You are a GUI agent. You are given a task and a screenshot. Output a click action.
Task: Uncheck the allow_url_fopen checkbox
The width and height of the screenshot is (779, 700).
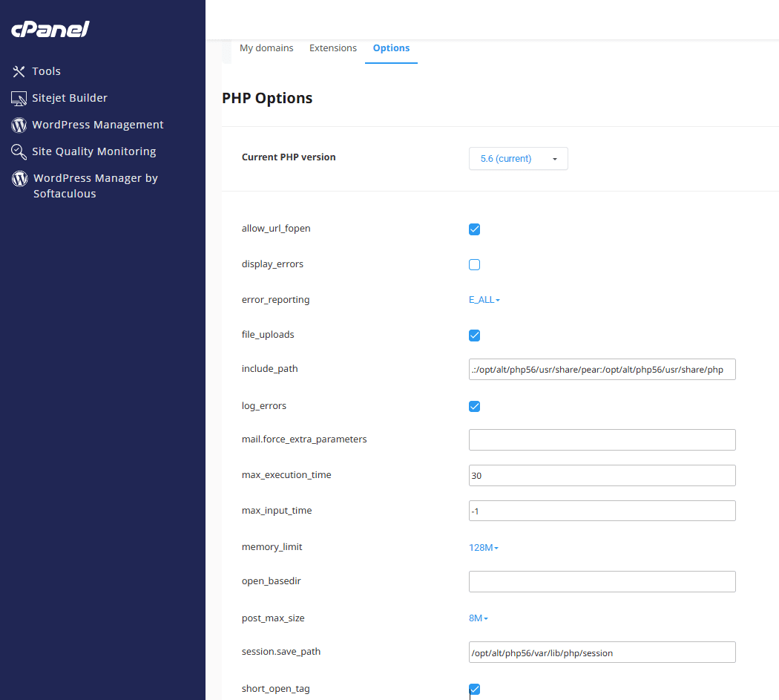[475, 229]
